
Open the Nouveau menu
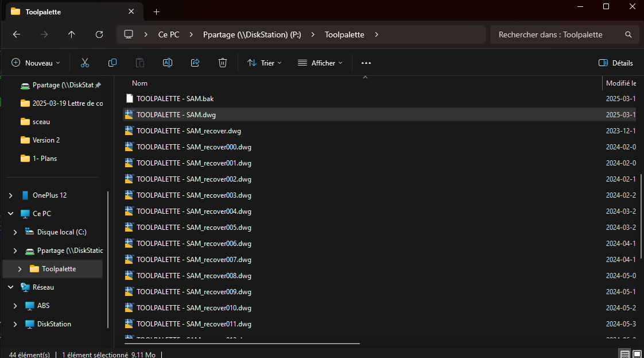(36, 63)
